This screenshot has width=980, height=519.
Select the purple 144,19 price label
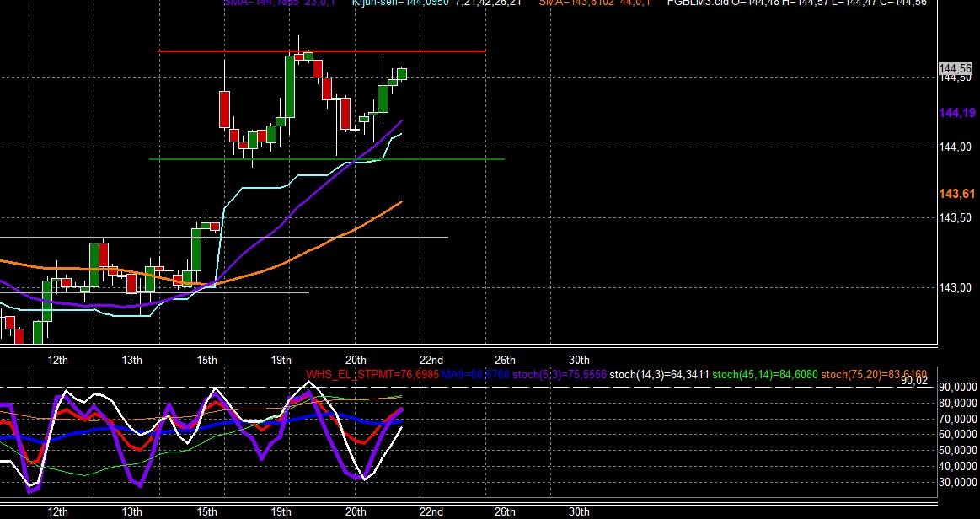[957, 113]
